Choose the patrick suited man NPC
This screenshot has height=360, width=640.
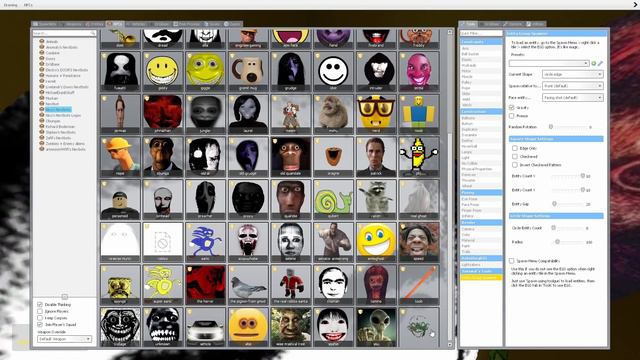point(376,156)
